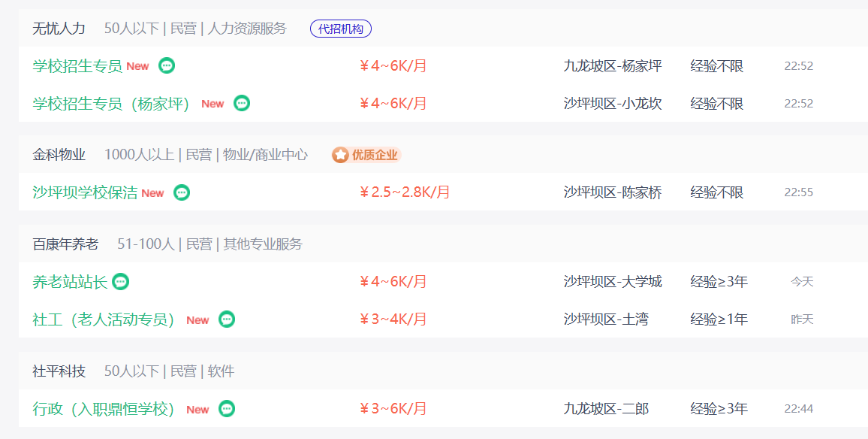Open the 沙坪坝学校保洁 job posting
Viewport: 868px width, 439px height.
click(x=85, y=192)
